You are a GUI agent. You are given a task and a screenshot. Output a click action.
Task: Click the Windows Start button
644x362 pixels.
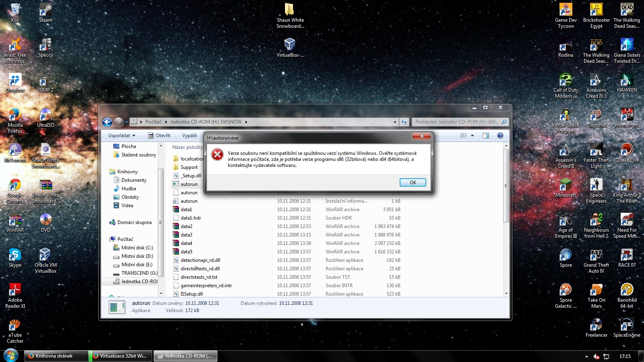click(x=10, y=356)
